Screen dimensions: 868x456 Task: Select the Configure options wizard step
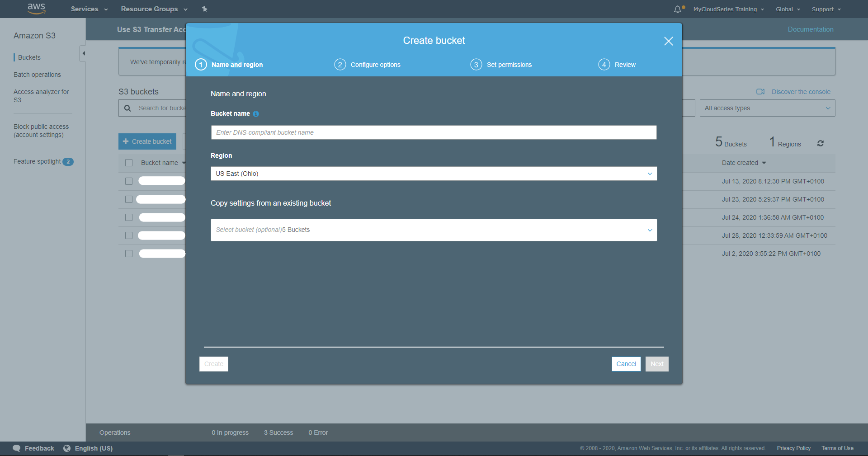375,65
